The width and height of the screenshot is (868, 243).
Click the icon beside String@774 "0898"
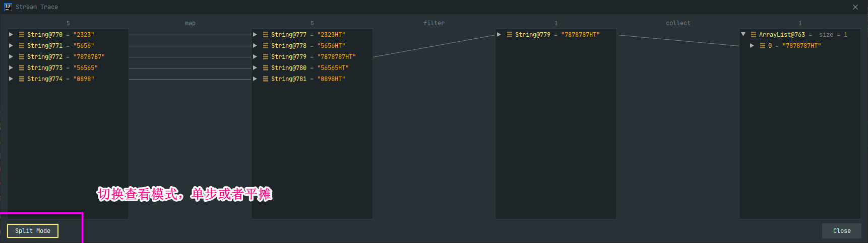click(x=22, y=79)
